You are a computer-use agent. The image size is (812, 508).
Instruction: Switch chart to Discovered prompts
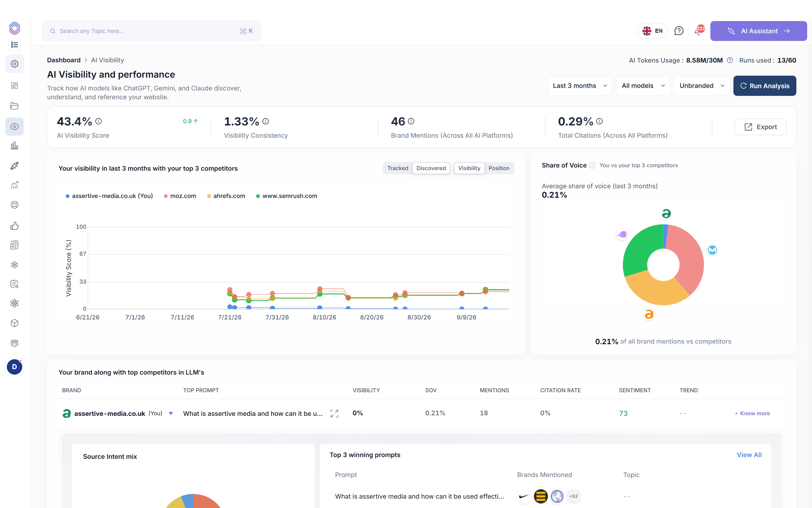(x=431, y=168)
